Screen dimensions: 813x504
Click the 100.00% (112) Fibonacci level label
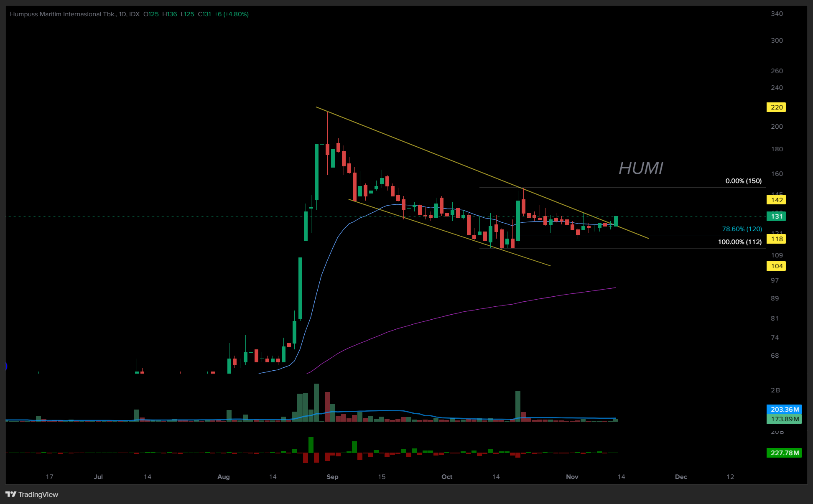(x=739, y=242)
